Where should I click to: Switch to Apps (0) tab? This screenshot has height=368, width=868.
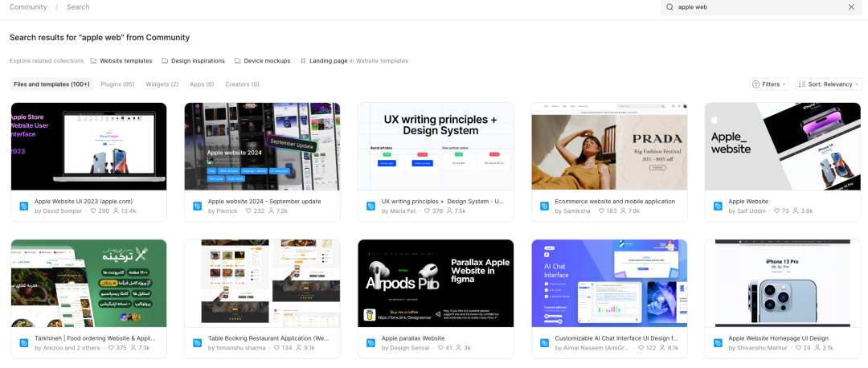click(202, 84)
